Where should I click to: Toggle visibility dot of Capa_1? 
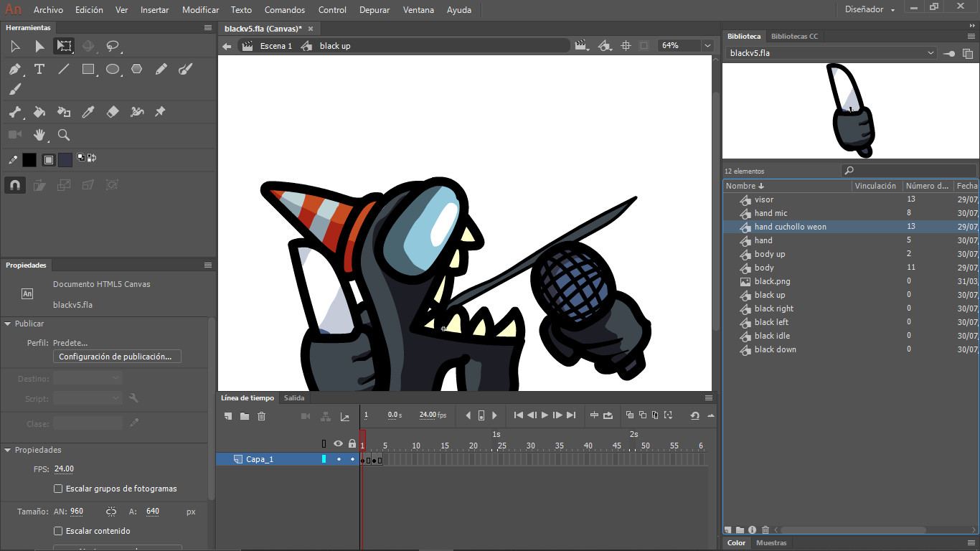pos(339,459)
